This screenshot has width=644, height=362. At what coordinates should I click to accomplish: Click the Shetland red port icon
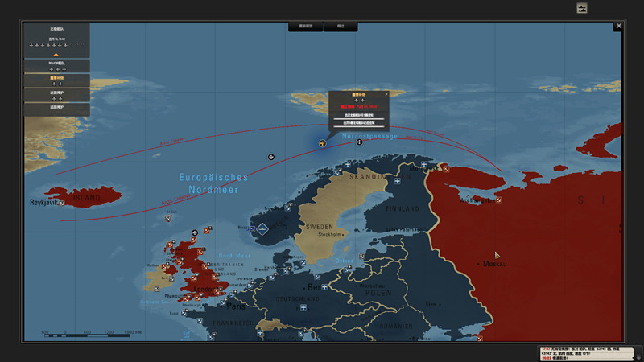pos(207,231)
